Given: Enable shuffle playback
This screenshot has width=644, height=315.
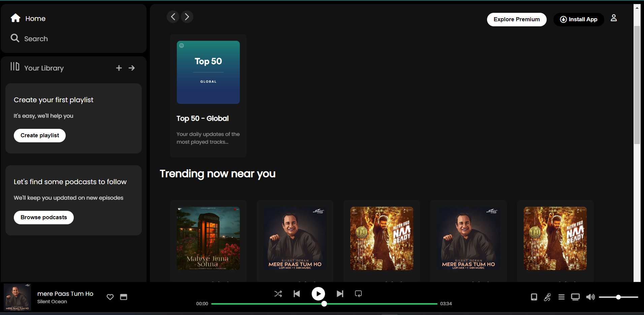Looking at the screenshot, I should click(278, 294).
